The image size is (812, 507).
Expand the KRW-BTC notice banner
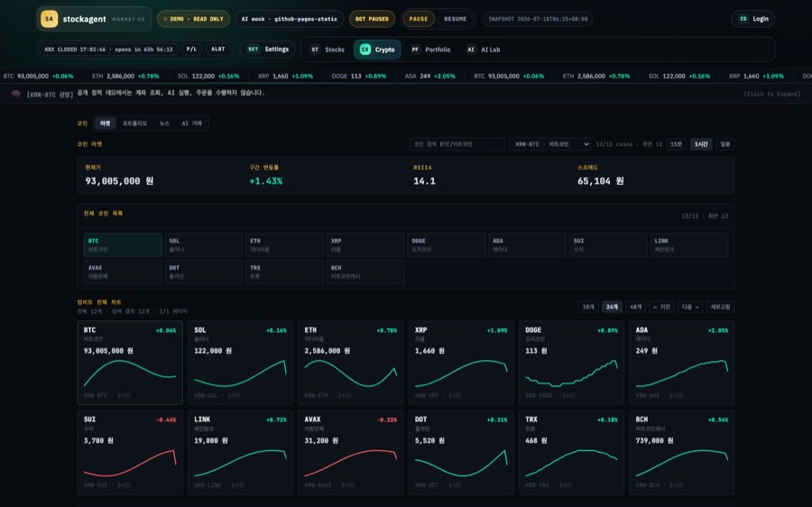point(771,94)
